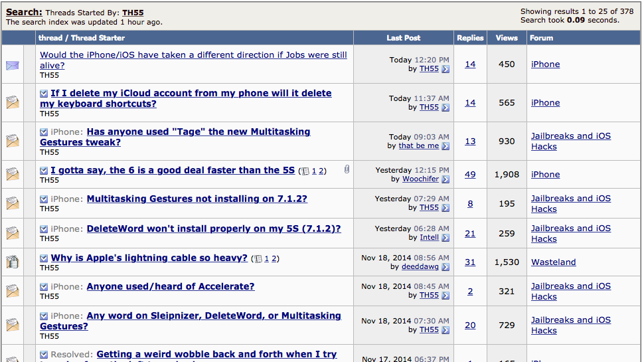The height and width of the screenshot is (362, 644).
Task: Click the envelope icon for the 6 faster than 5S thread
Action: (13, 174)
